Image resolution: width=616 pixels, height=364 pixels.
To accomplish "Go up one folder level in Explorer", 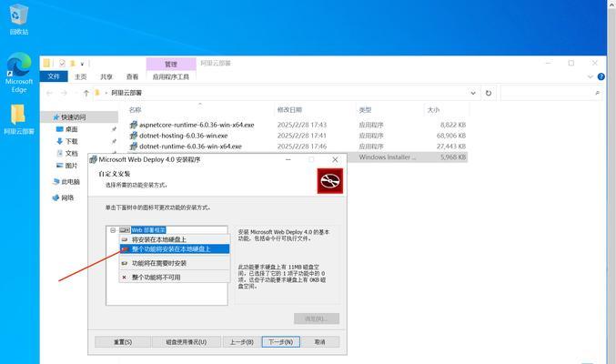I will click(86, 93).
